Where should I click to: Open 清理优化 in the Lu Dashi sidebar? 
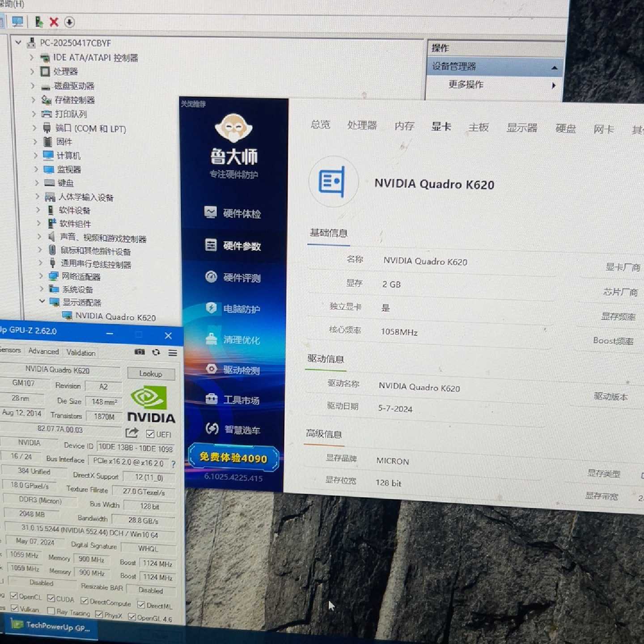click(x=233, y=339)
